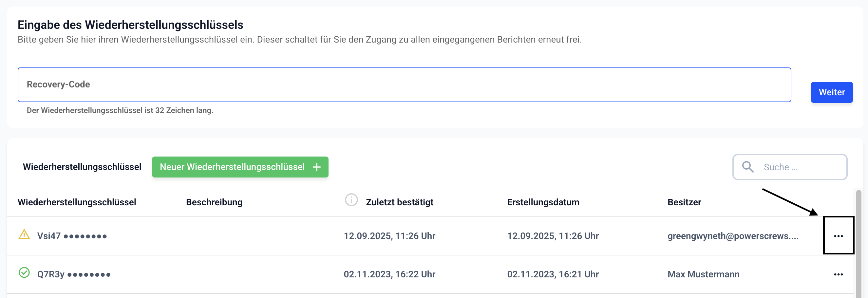Click the table's vertical scrollbar
This screenshot has height=298, width=868.
click(x=859, y=242)
